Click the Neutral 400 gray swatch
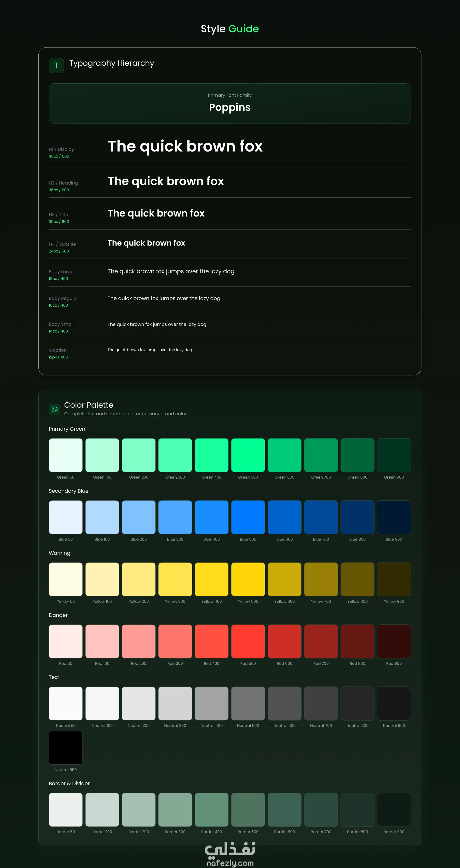The image size is (460, 868). (x=212, y=703)
